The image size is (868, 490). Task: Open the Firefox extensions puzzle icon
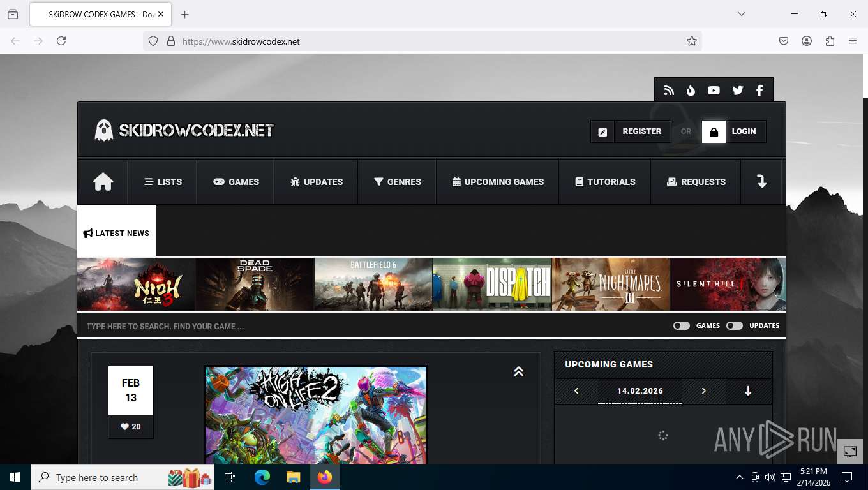coord(830,41)
